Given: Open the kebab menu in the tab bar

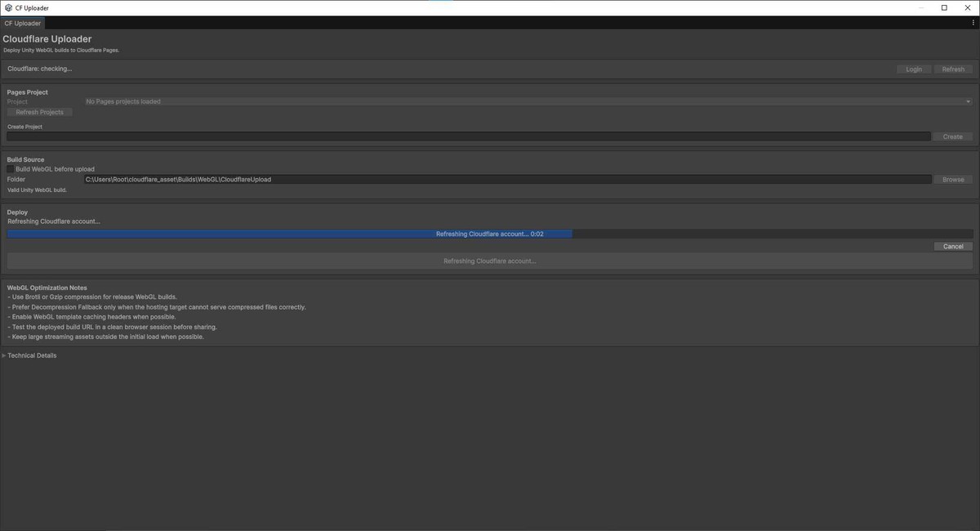Looking at the screenshot, I should point(973,24).
